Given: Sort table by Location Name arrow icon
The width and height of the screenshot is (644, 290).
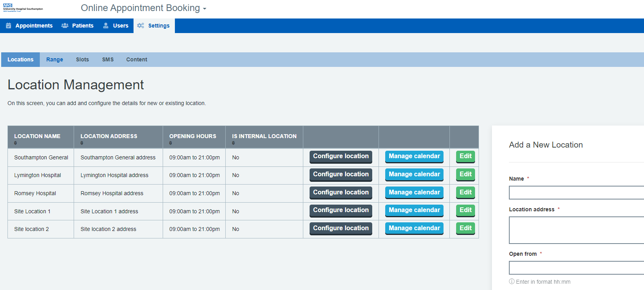Looking at the screenshot, I should pos(15,143).
